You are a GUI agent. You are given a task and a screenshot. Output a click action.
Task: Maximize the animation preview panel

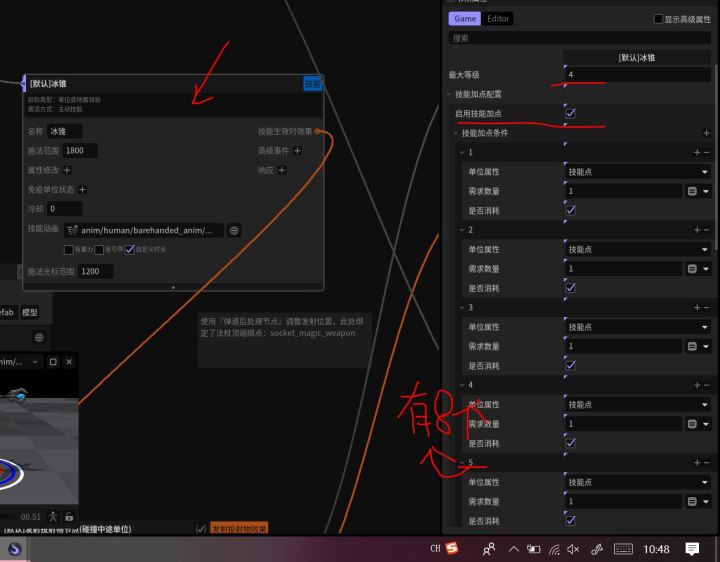pyautogui.click(x=53, y=362)
